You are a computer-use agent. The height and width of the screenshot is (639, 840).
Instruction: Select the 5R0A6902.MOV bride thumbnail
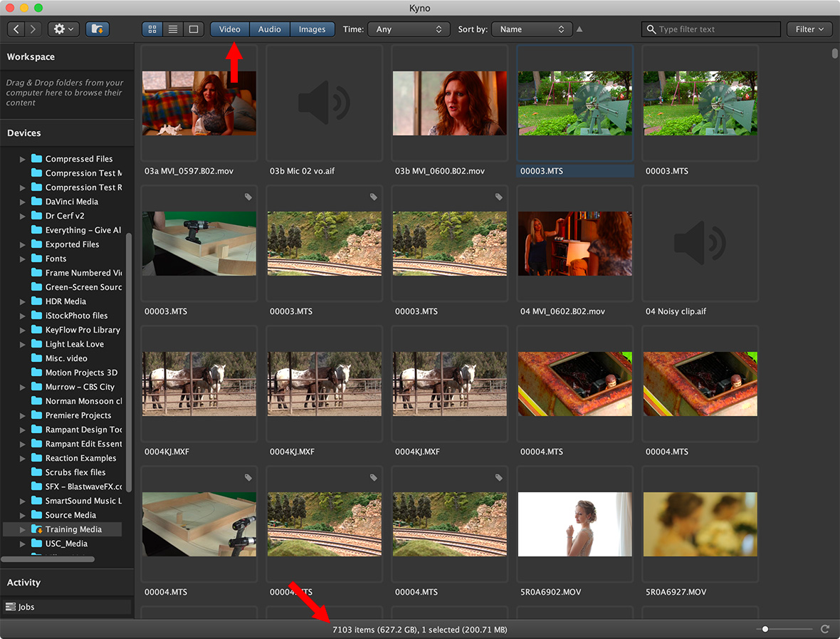pyautogui.click(x=574, y=524)
